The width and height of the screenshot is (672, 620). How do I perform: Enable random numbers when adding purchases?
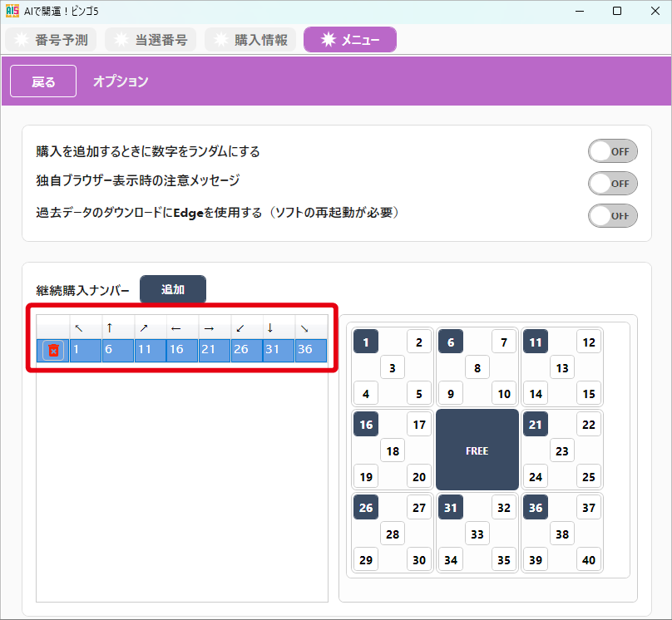[x=613, y=151]
